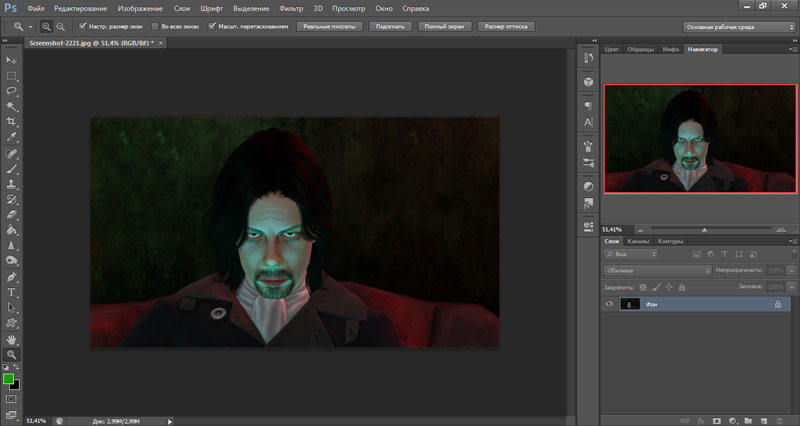Switch to the Образцы tab
Viewport: 800px width, 426px height.
point(640,49)
